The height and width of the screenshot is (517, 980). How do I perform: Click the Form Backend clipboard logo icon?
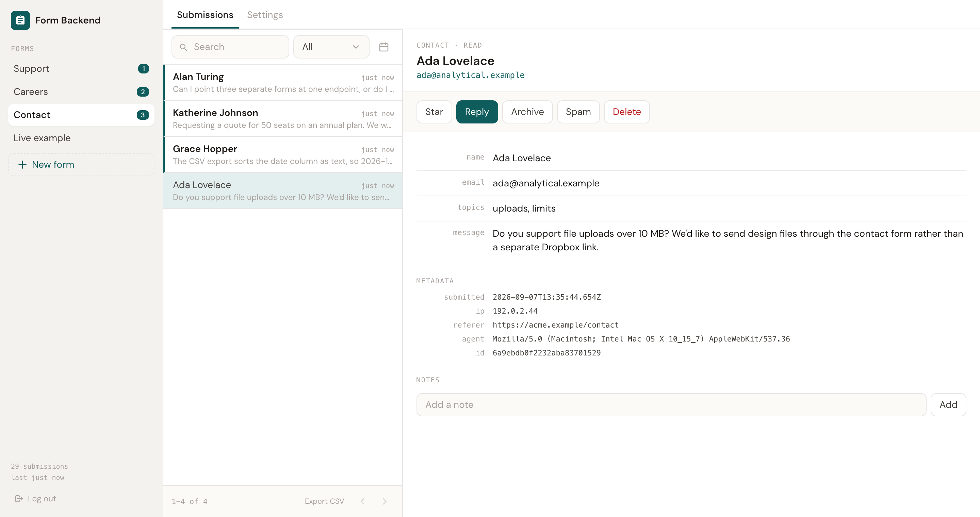(20, 20)
